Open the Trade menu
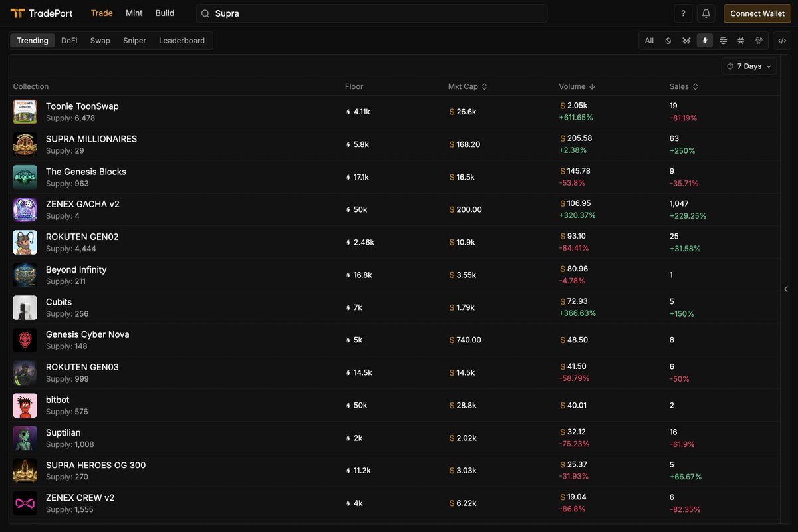The image size is (798, 532). tap(102, 13)
